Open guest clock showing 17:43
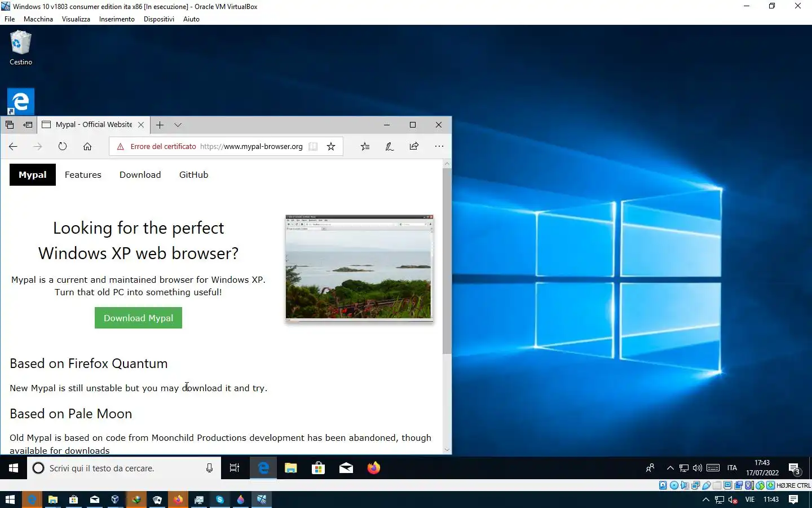This screenshot has width=812, height=508. pyautogui.click(x=762, y=468)
